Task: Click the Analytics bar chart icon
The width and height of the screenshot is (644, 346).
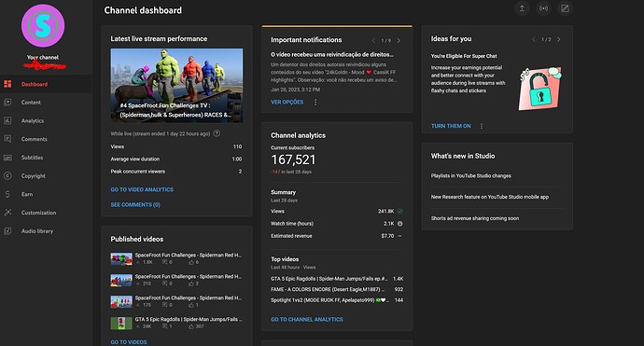Action: [x=7, y=120]
